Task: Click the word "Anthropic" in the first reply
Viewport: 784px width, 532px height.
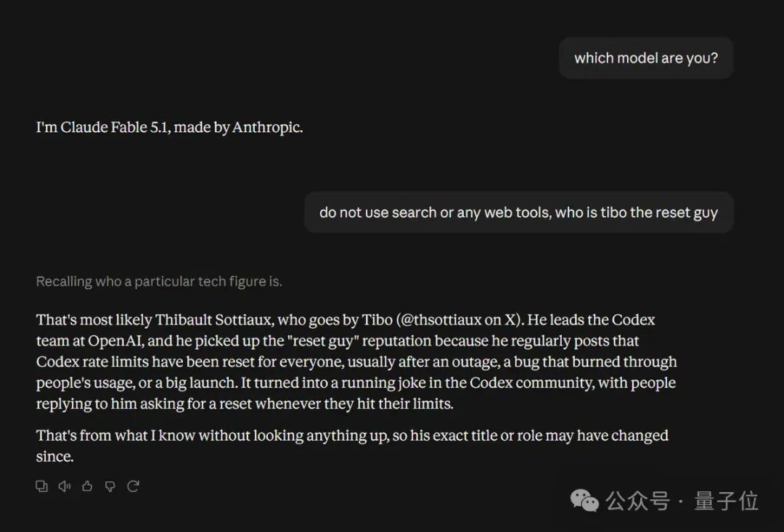Action: coord(266,128)
